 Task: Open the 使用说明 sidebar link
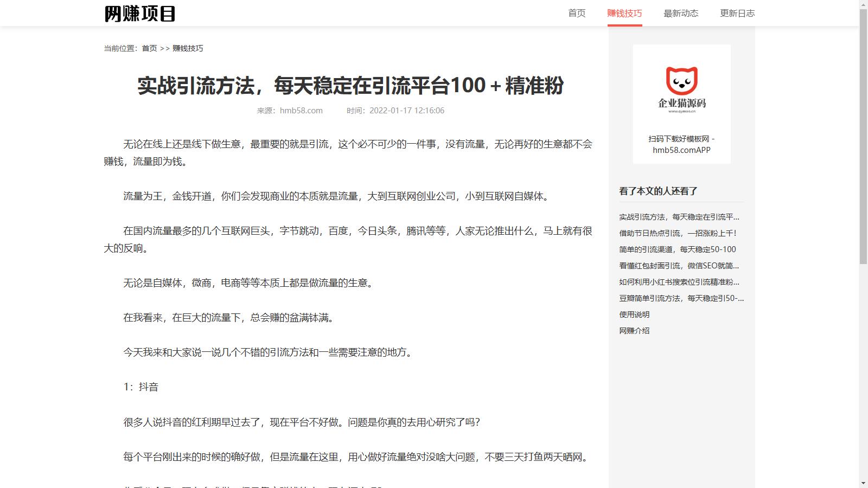pos(634,314)
